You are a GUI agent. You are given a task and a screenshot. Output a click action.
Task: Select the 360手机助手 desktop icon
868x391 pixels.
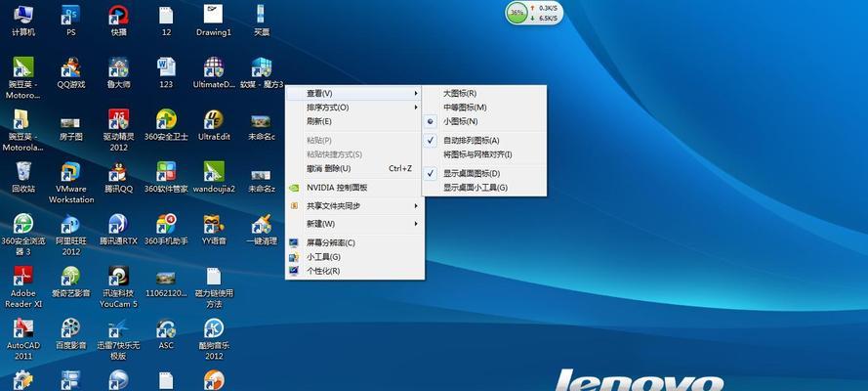[166, 224]
